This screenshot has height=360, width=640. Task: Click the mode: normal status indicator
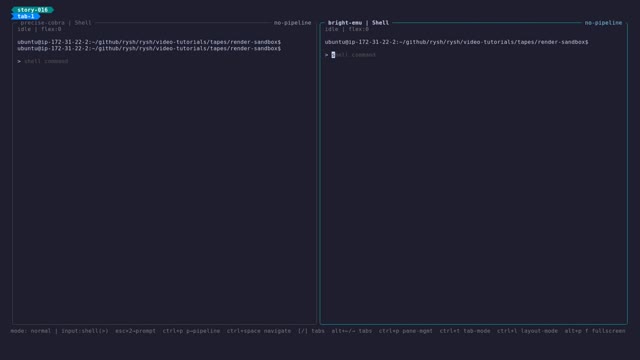pos(31,331)
